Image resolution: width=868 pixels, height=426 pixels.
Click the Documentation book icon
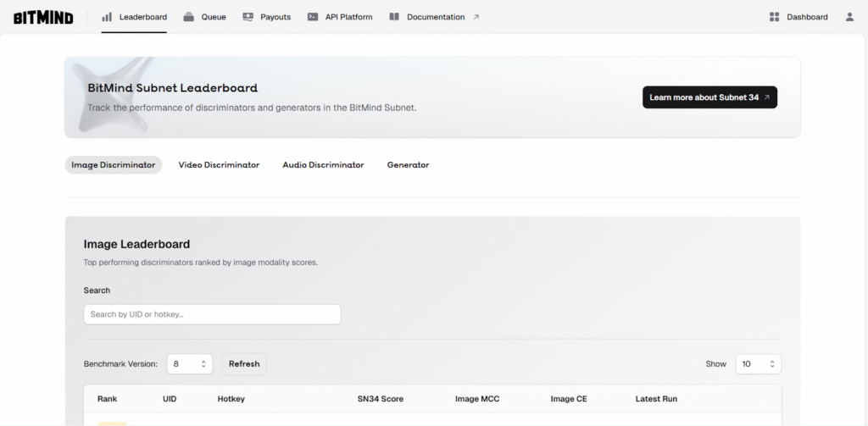(394, 17)
